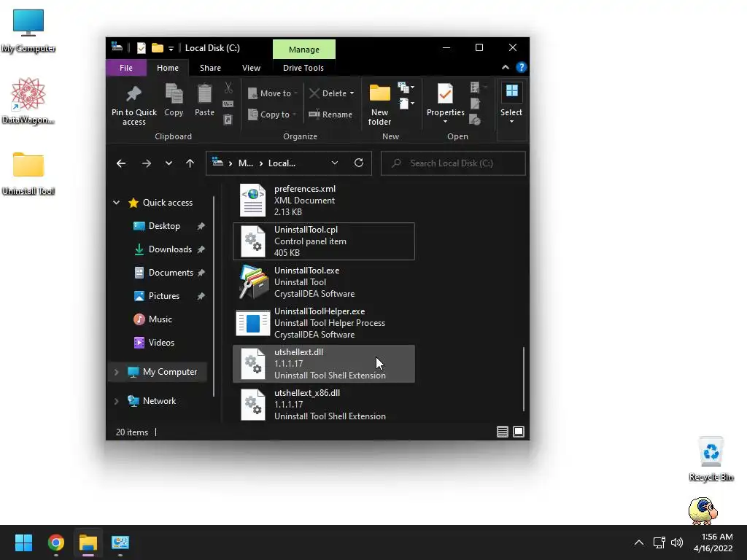Open the Windows Start menu
This screenshot has height=560, width=747.
23,542
